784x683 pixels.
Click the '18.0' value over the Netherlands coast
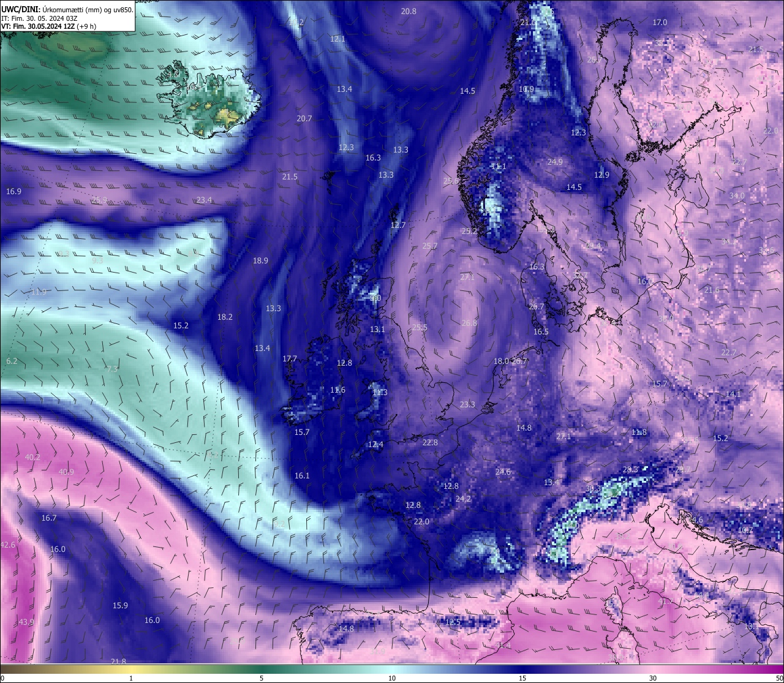click(501, 361)
